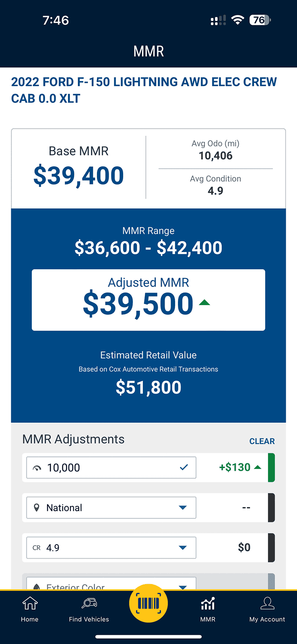This screenshot has width=297, height=644.
Task: Open My Account profile icon
Action: coord(267,604)
